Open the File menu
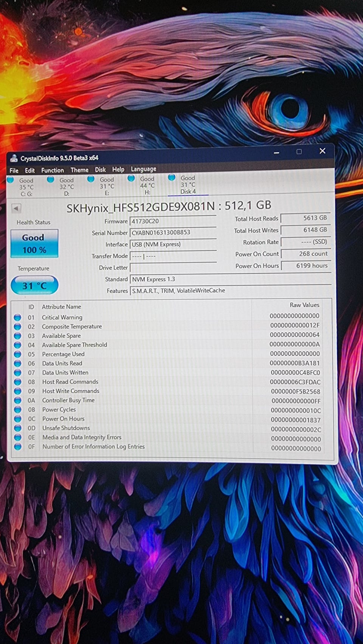Viewport: 363px width, 644px height. tap(14, 170)
